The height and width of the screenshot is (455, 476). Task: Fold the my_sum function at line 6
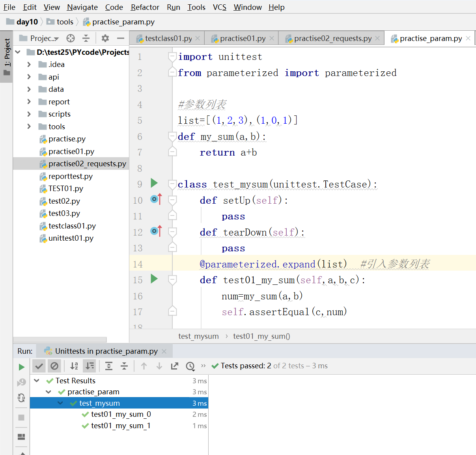click(x=172, y=136)
